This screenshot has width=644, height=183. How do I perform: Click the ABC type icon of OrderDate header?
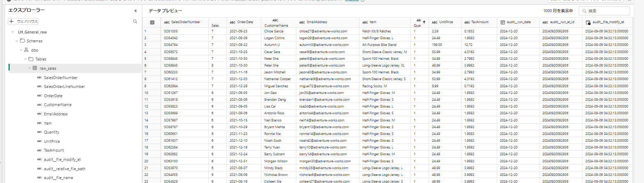point(232,22)
